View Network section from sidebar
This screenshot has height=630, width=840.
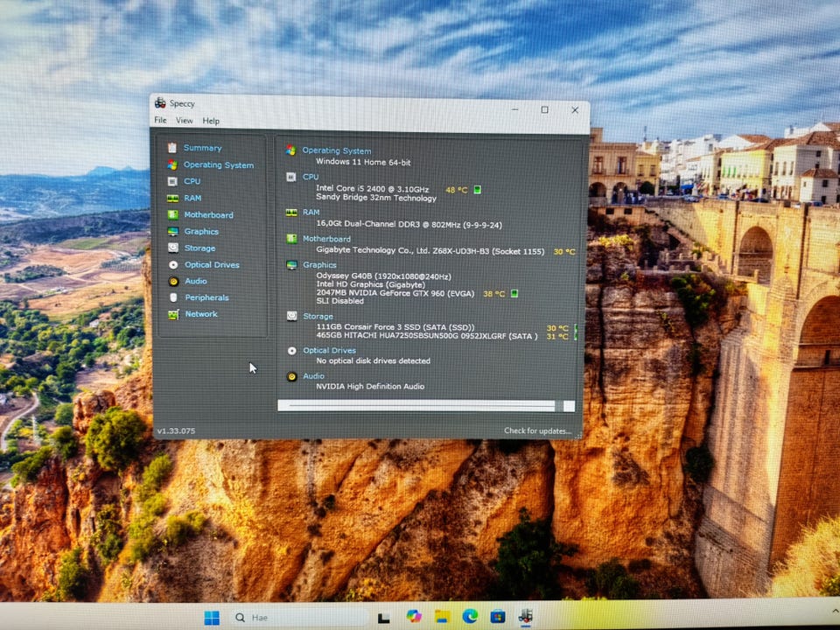[201, 314]
